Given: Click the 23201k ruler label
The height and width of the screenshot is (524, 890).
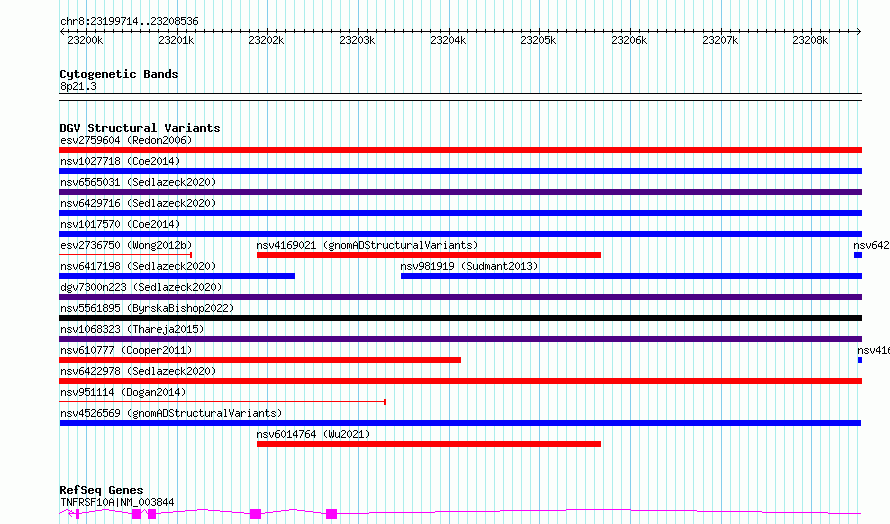Looking at the screenshot, I should tap(176, 40).
